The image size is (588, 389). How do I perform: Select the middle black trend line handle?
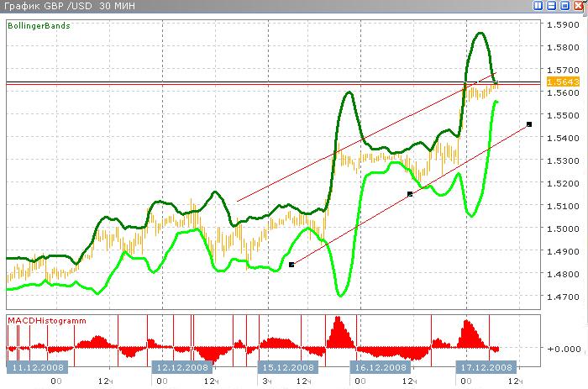[x=410, y=194]
